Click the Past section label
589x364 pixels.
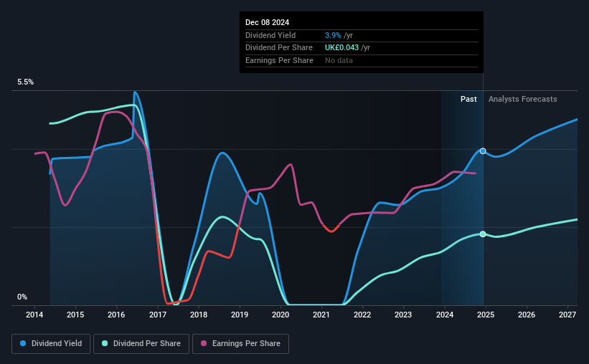pyautogui.click(x=468, y=99)
